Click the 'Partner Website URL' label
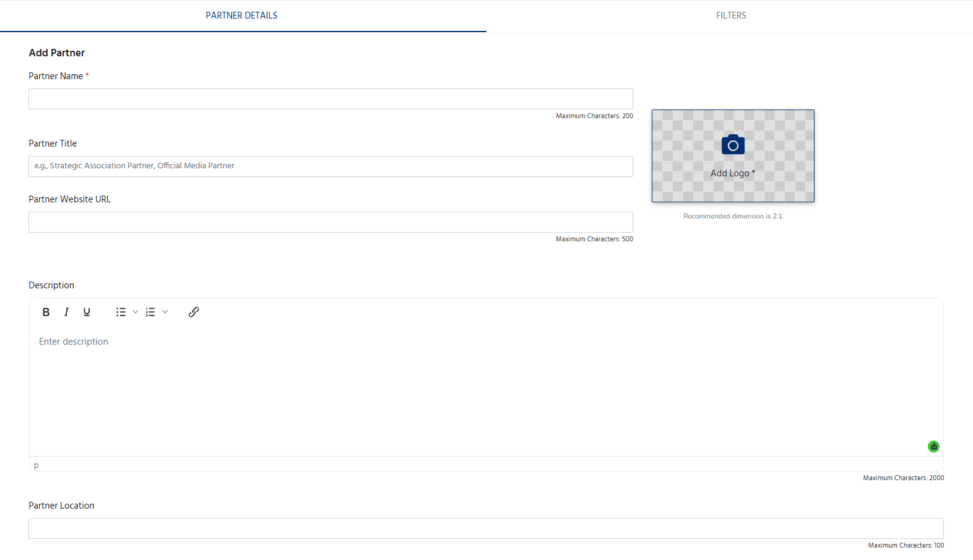Viewport: 973px width, 560px height. [69, 199]
